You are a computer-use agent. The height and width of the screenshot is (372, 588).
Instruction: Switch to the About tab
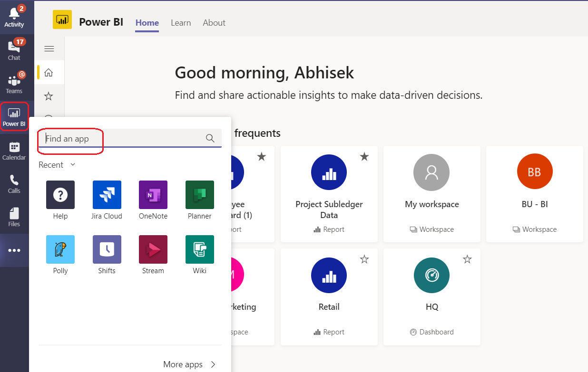coord(214,22)
